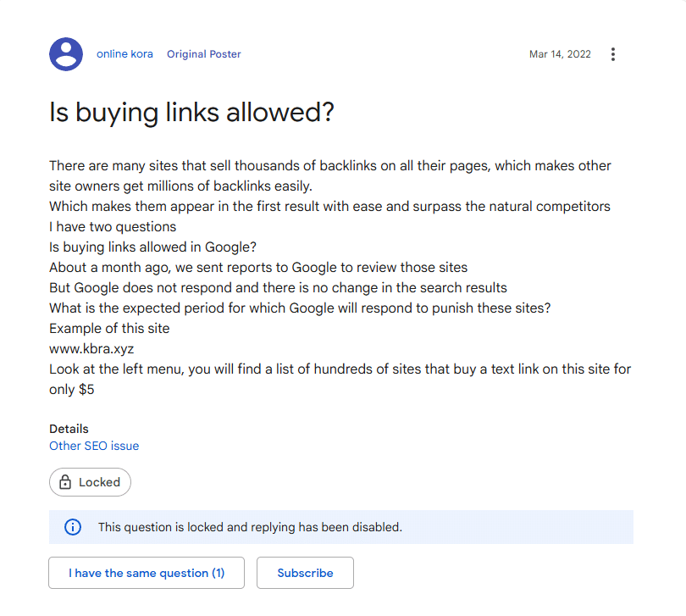Click the Details section heading
686x616 pixels.
tap(69, 429)
